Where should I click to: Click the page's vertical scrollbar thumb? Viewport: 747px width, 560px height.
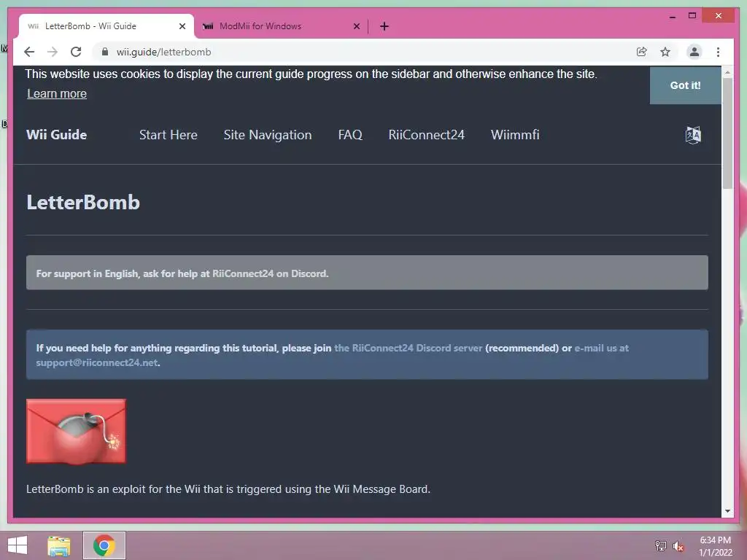(x=727, y=133)
